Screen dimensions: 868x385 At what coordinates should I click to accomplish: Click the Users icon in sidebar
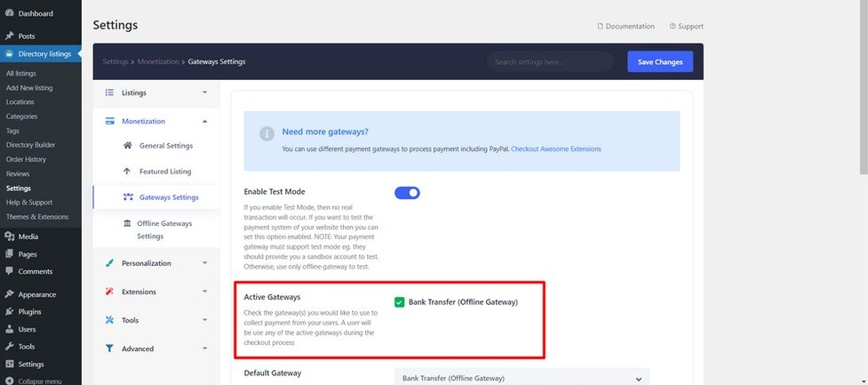point(9,329)
